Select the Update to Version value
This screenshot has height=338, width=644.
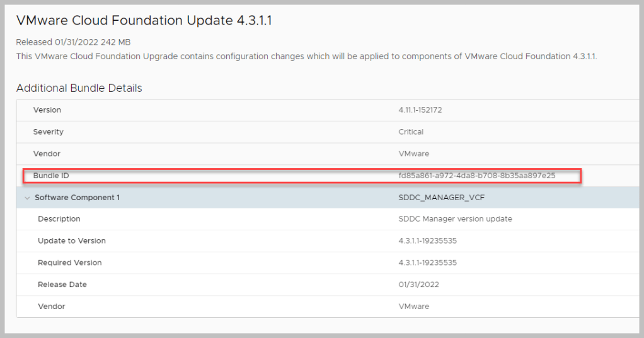coord(427,241)
